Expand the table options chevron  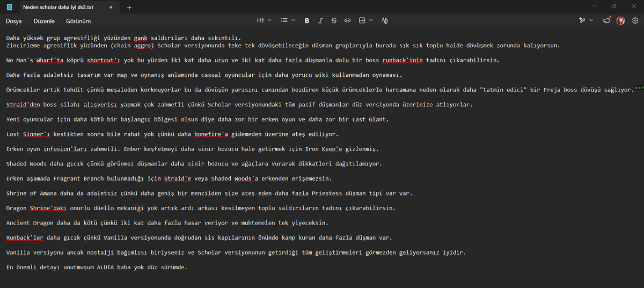pos(371,20)
